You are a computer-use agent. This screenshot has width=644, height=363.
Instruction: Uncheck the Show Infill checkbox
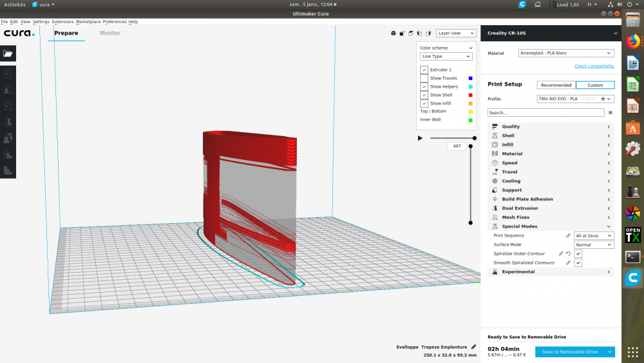point(424,103)
